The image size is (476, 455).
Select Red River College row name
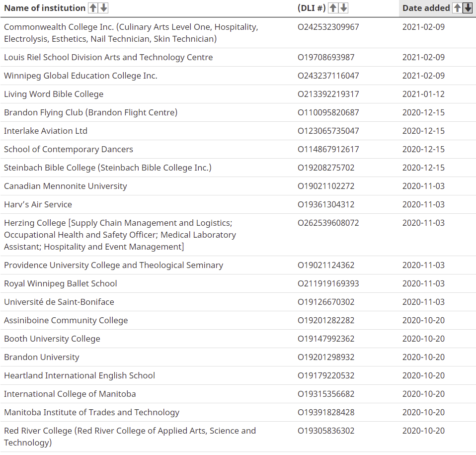coord(130,437)
